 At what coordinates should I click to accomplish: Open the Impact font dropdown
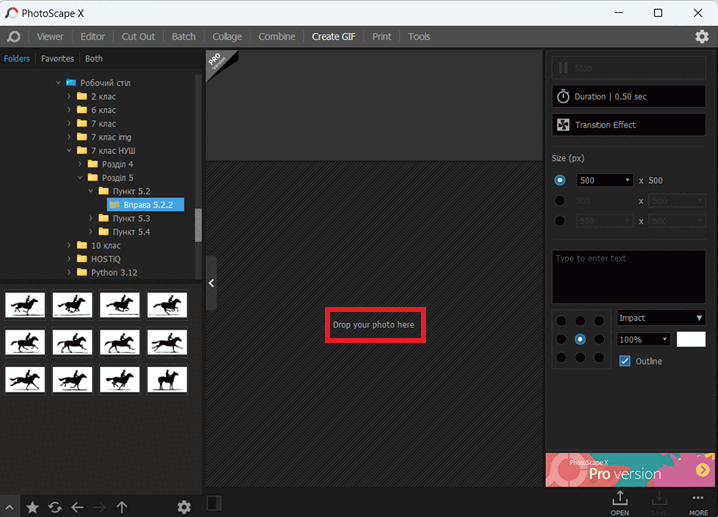(661, 318)
